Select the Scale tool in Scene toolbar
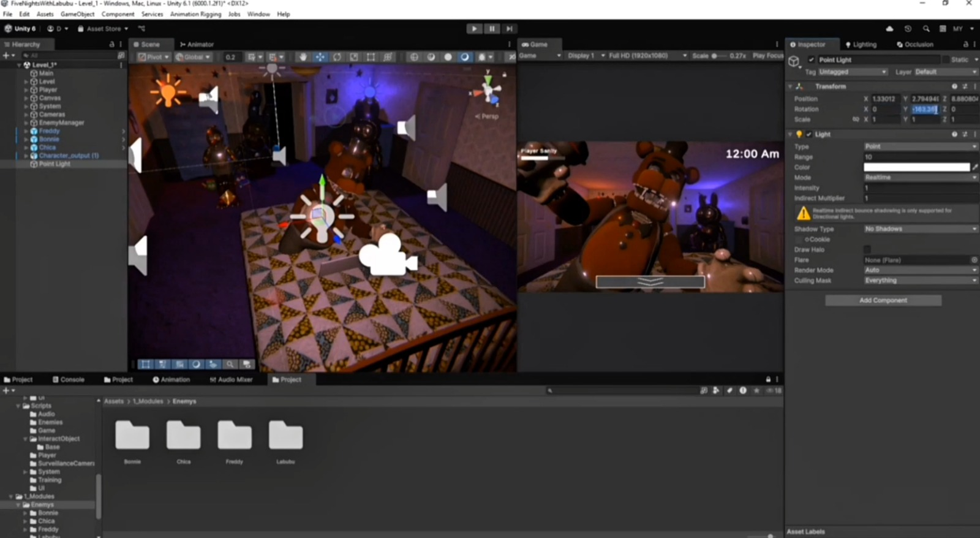The width and height of the screenshot is (980, 538). click(354, 57)
